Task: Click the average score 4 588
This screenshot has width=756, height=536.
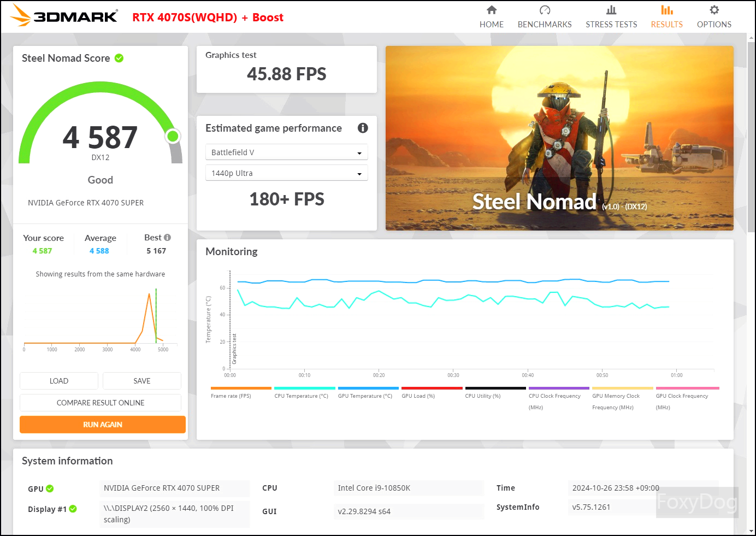Action: (x=99, y=251)
